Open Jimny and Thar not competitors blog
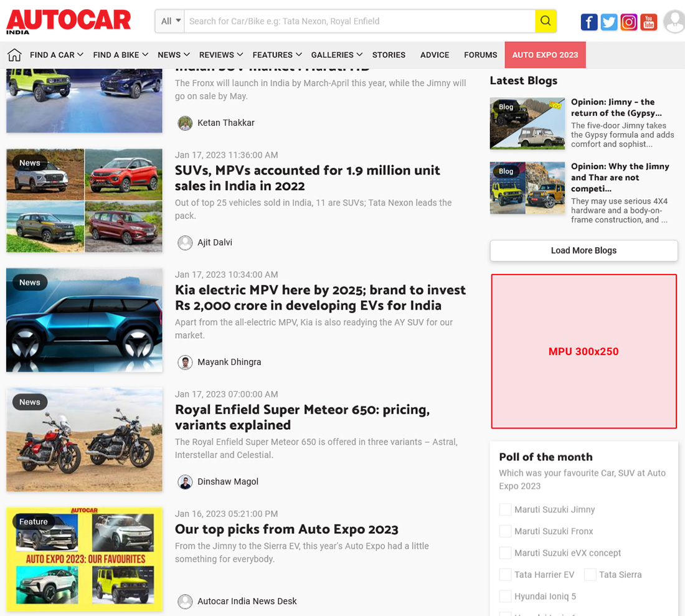 point(620,178)
